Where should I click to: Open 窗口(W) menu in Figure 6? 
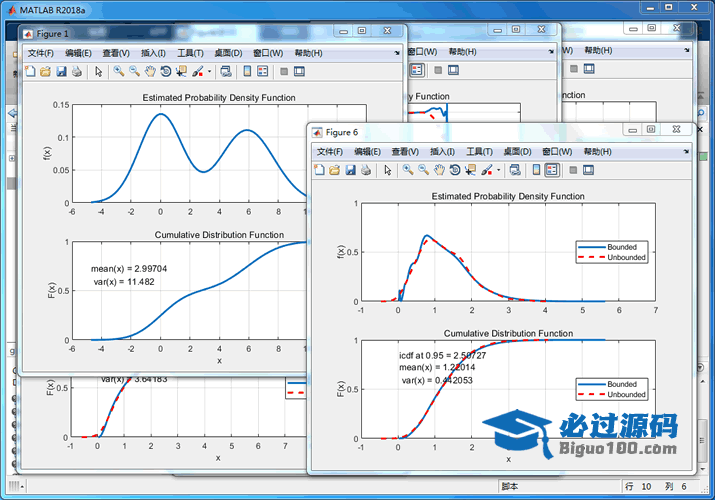click(x=557, y=152)
